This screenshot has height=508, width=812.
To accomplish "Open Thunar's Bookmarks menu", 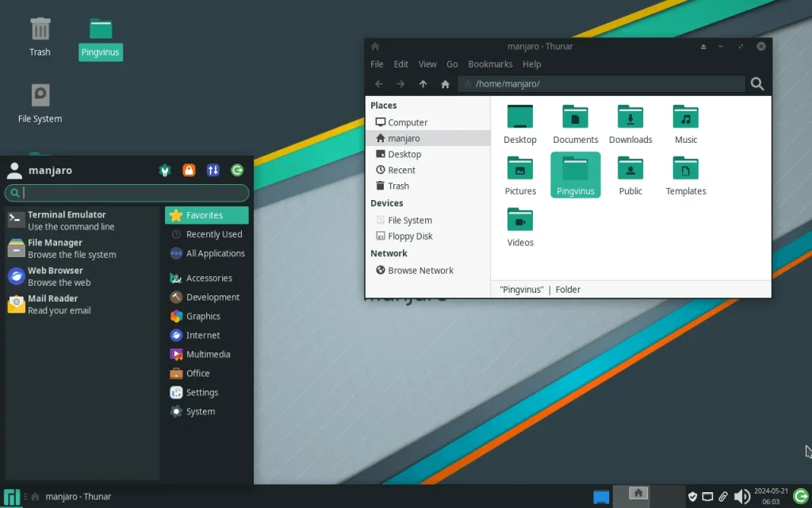I will (x=490, y=64).
